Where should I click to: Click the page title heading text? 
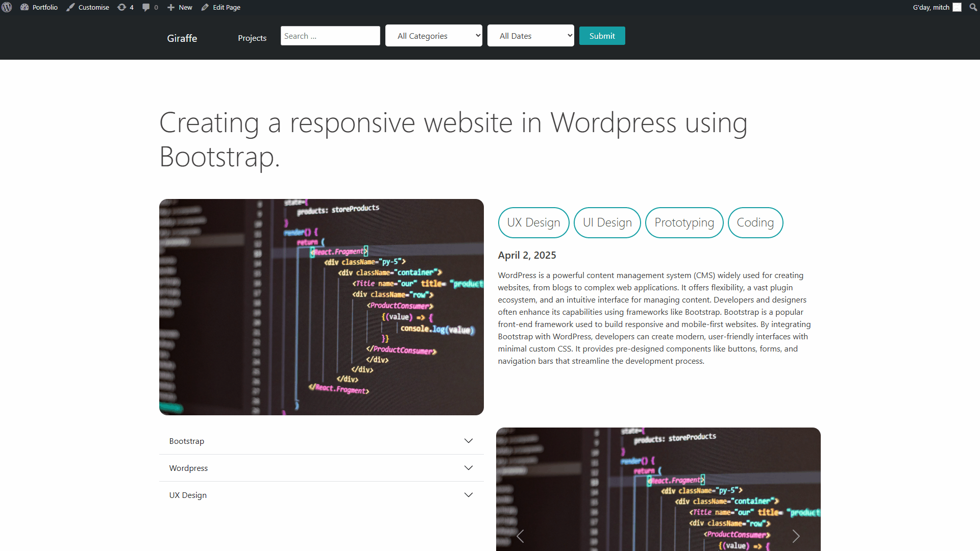click(453, 139)
